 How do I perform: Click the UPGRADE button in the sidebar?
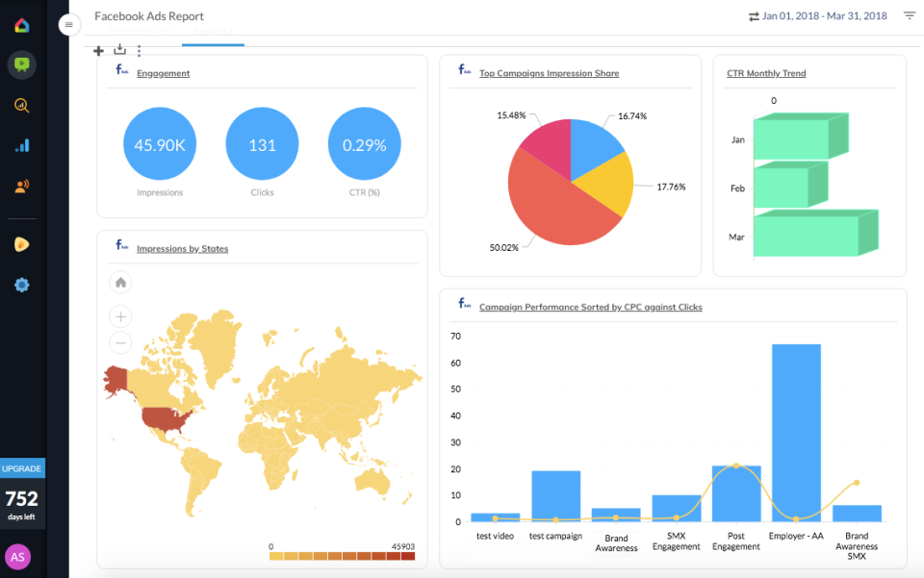click(x=22, y=467)
